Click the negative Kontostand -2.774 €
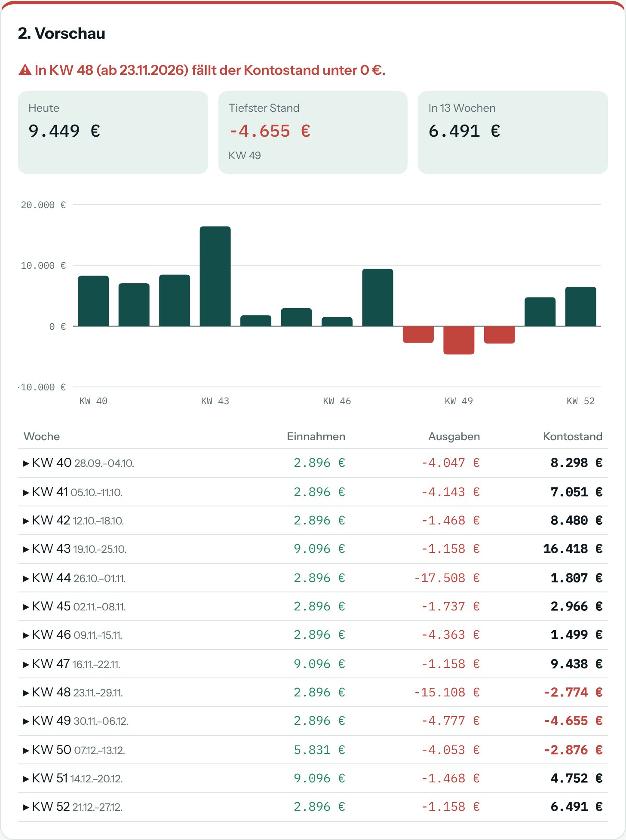 (573, 693)
